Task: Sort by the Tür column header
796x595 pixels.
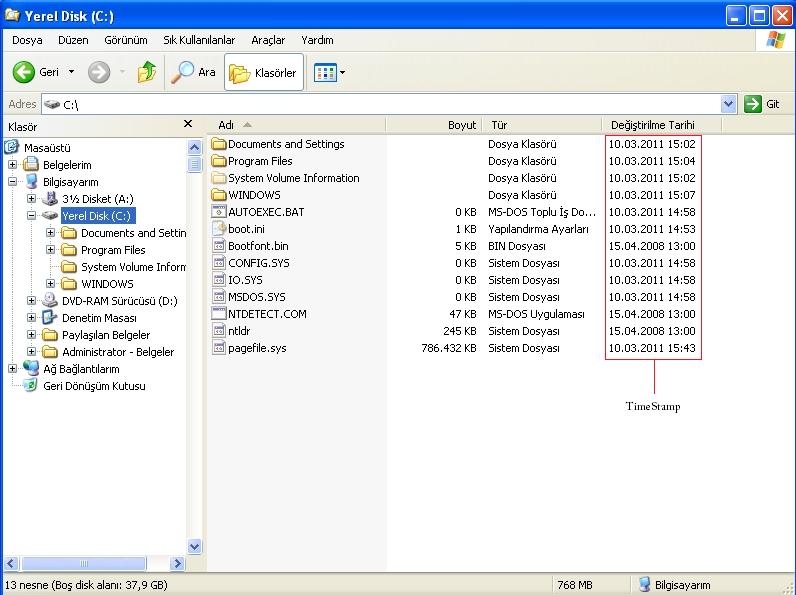Action: click(542, 125)
